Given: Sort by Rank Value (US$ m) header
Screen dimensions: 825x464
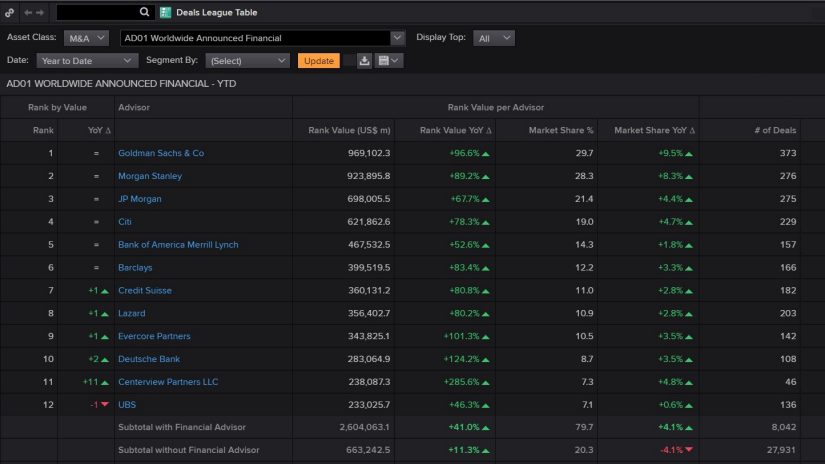Looking at the screenshot, I should pos(349,130).
